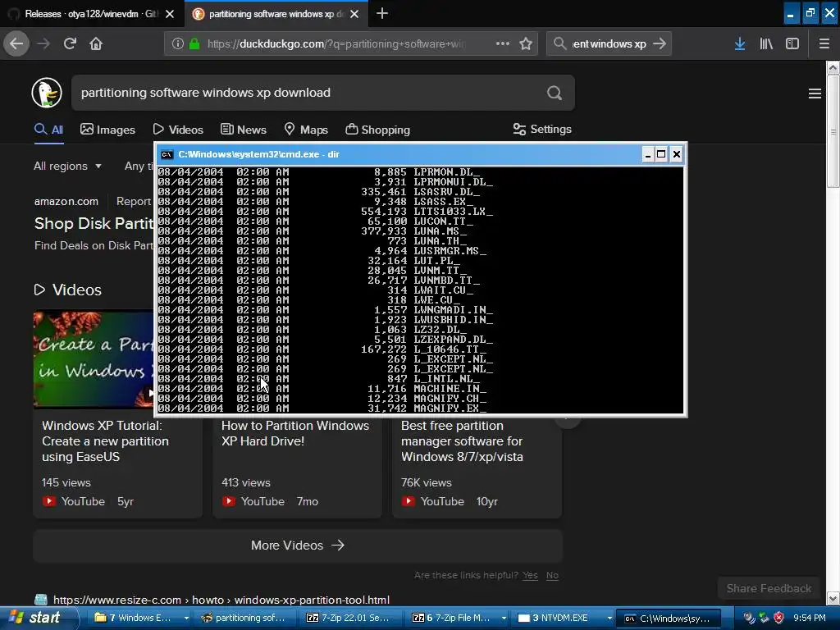Click the Share Feedback button

769,588
